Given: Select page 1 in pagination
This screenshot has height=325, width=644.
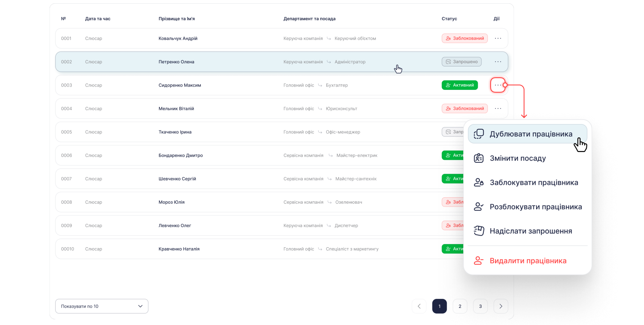Looking at the screenshot, I should (x=440, y=306).
